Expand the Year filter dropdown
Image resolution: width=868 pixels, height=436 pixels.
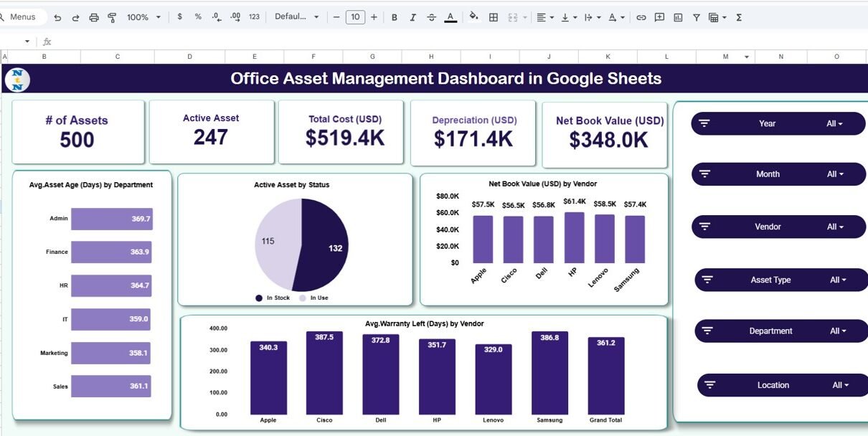click(834, 123)
